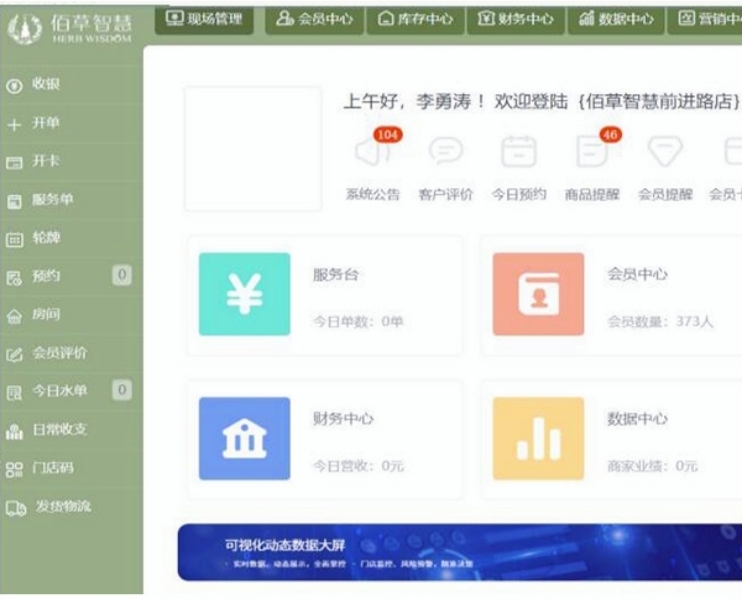Open the 服务单 sidebar item
This screenshot has height=600, width=742.
click(x=52, y=200)
